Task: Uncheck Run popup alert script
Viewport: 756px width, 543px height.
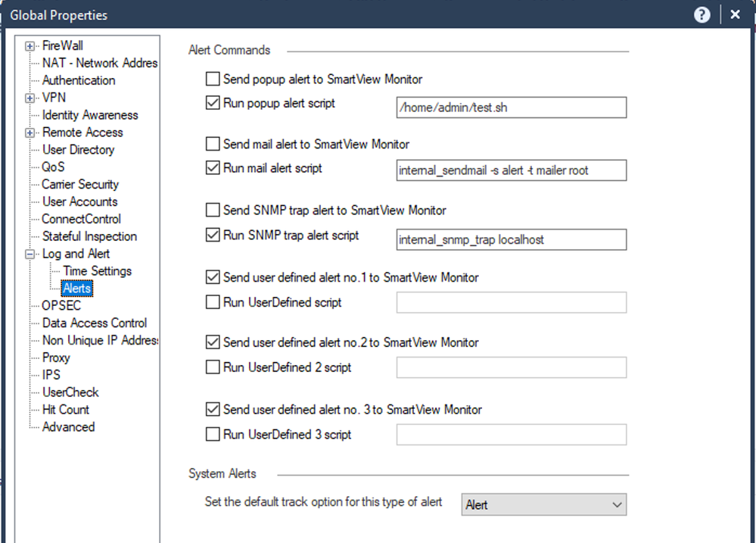Action: 213,103
